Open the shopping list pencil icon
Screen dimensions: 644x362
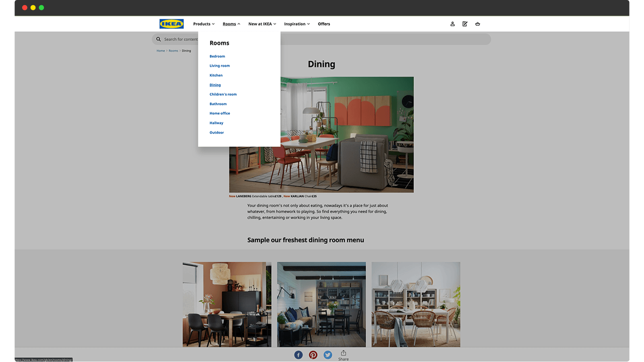click(465, 24)
